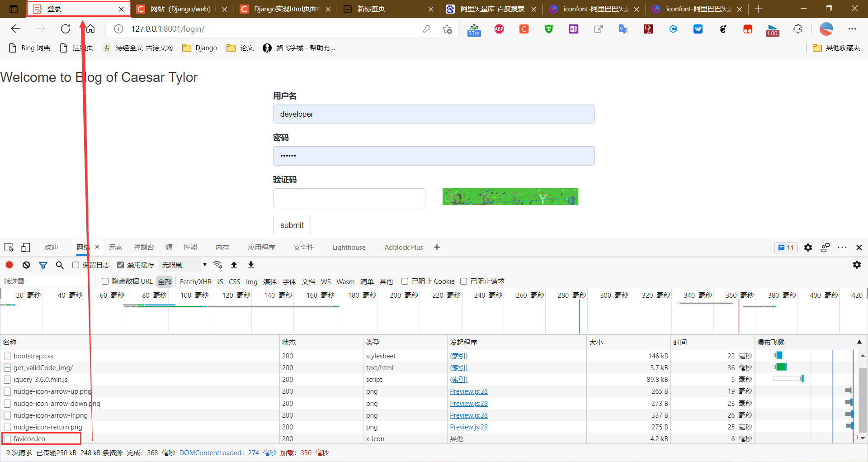Screen dimensions: 868x462
Task: Go to browser home page
Action: pos(90,29)
